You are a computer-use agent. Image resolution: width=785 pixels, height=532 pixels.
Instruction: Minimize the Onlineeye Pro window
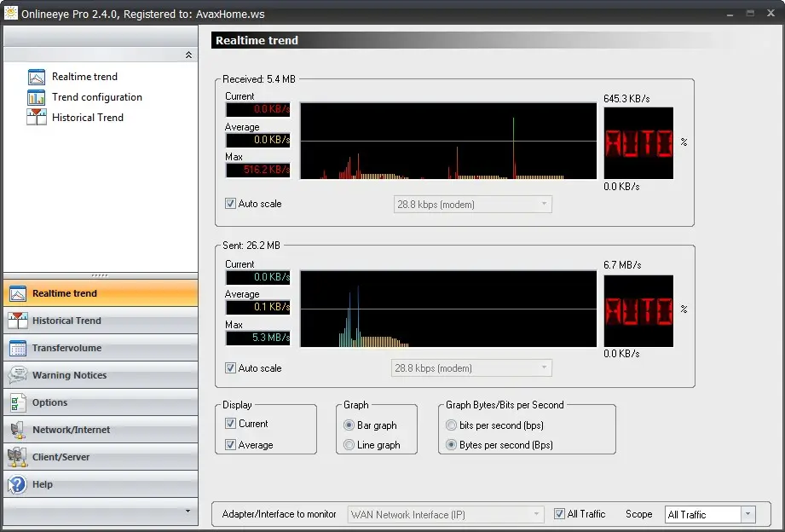(x=730, y=14)
